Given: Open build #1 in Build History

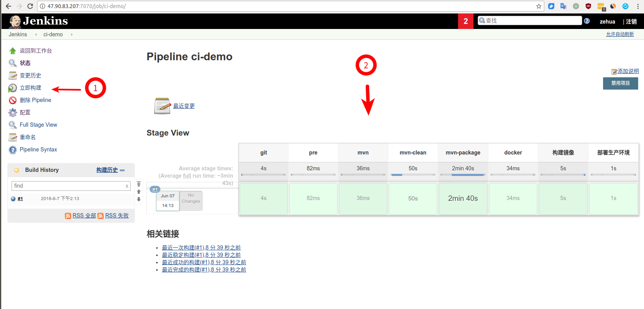Looking at the screenshot, I should (20, 199).
